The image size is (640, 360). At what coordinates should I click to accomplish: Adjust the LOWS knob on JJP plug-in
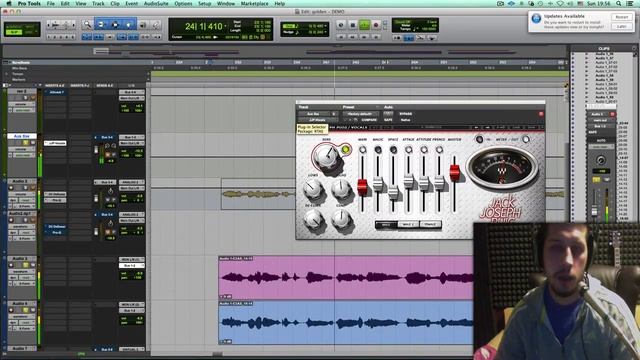click(313, 188)
